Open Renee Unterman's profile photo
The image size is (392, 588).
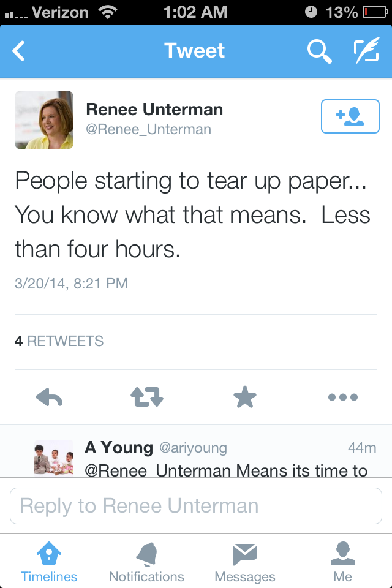click(44, 120)
